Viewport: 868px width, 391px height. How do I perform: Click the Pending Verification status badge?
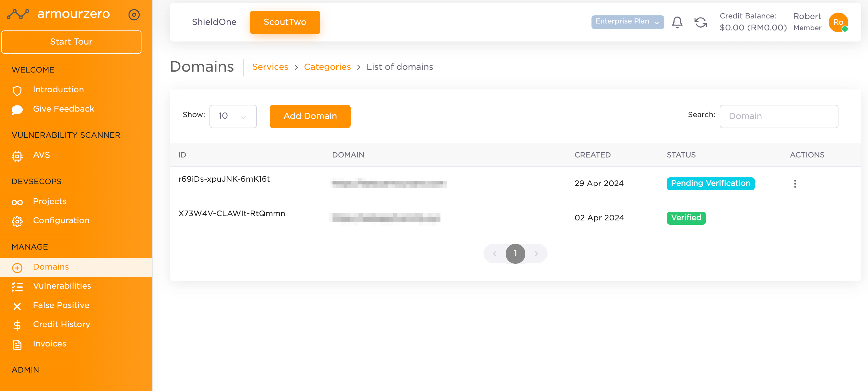point(710,184)
